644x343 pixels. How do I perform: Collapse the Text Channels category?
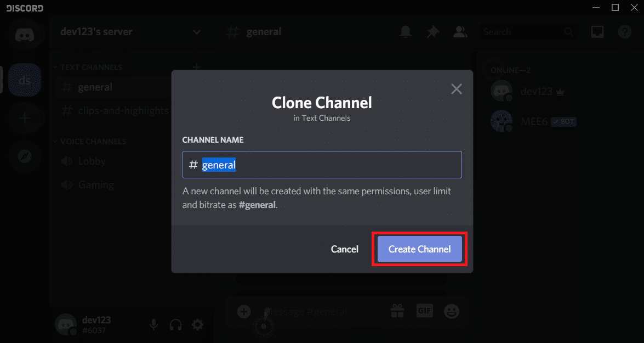88,67
